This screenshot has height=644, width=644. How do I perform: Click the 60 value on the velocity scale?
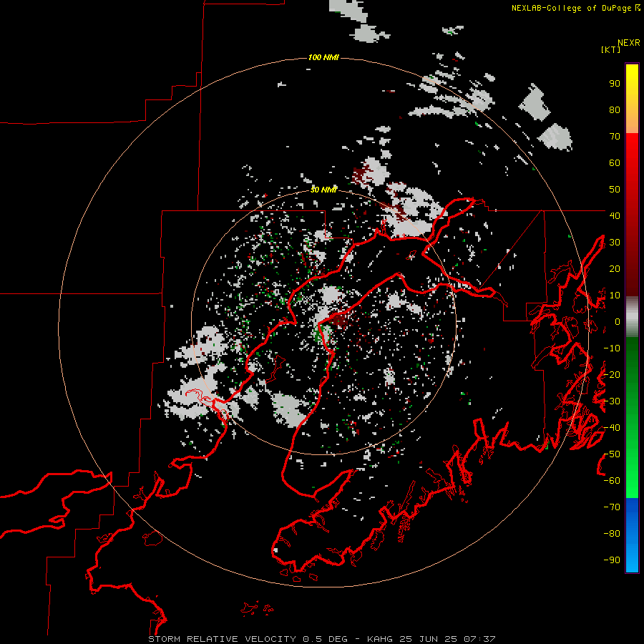(615, 162)
